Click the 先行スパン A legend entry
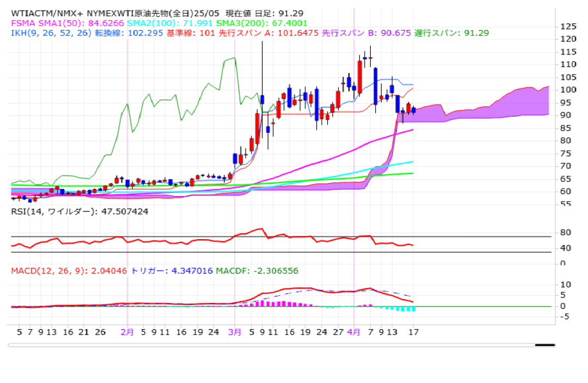The height and width of the screenshot is (383, 588). point(272,33)
